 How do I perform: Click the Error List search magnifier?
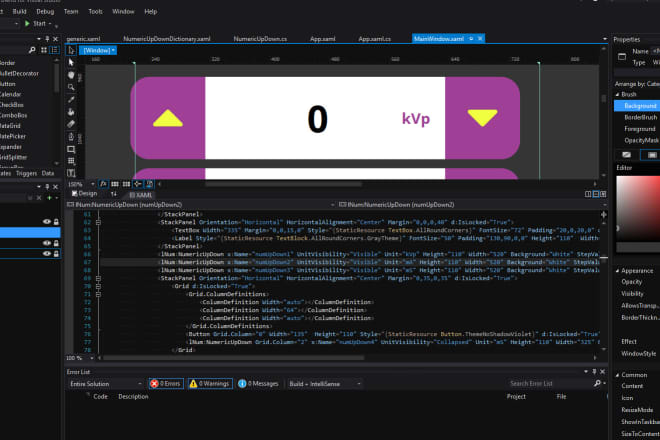click(596, 384)
